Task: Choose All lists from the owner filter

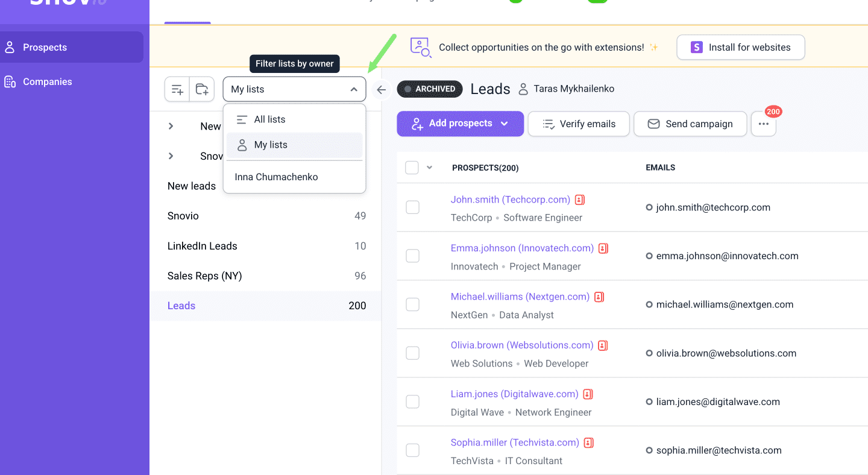Action: tap(269, 119)
